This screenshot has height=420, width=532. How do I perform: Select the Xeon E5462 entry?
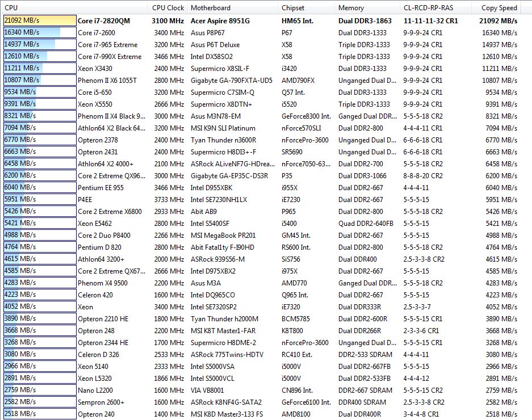point(95,223)
